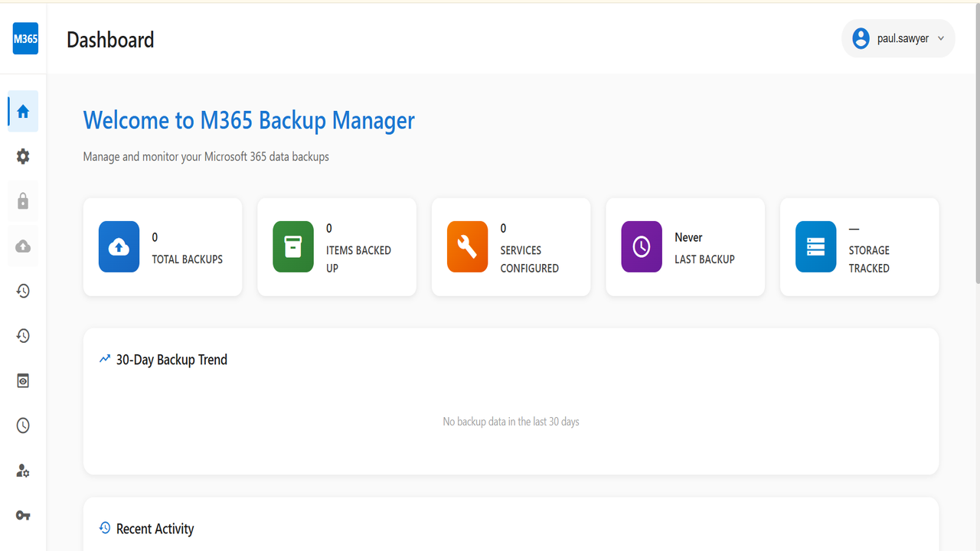
Task: Click the M365 logo
Action: 25,39
